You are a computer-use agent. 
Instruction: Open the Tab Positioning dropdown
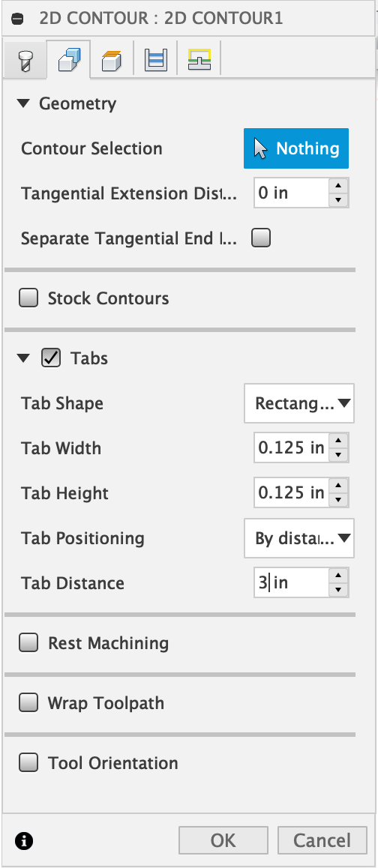[298, 538]
